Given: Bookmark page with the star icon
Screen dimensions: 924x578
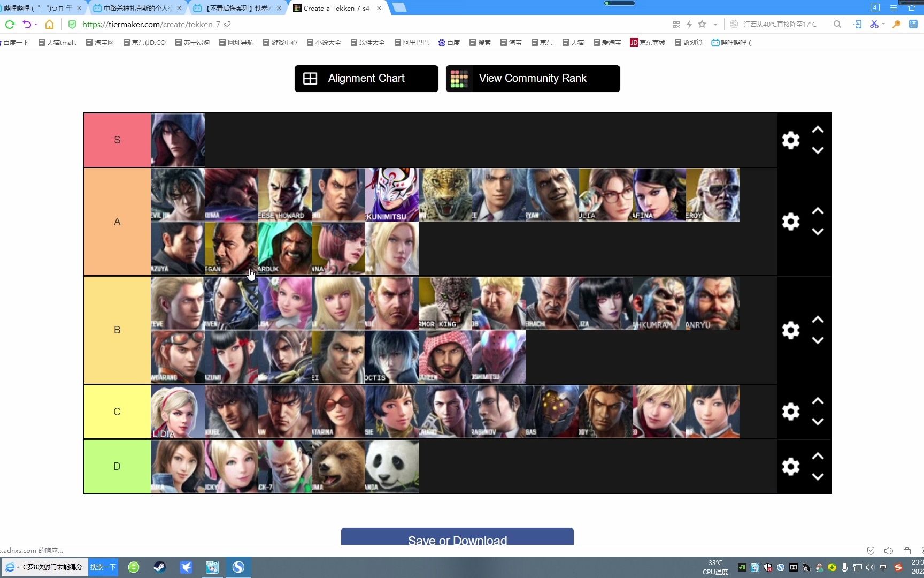Looking at the screenshot, I should point(702,24).
